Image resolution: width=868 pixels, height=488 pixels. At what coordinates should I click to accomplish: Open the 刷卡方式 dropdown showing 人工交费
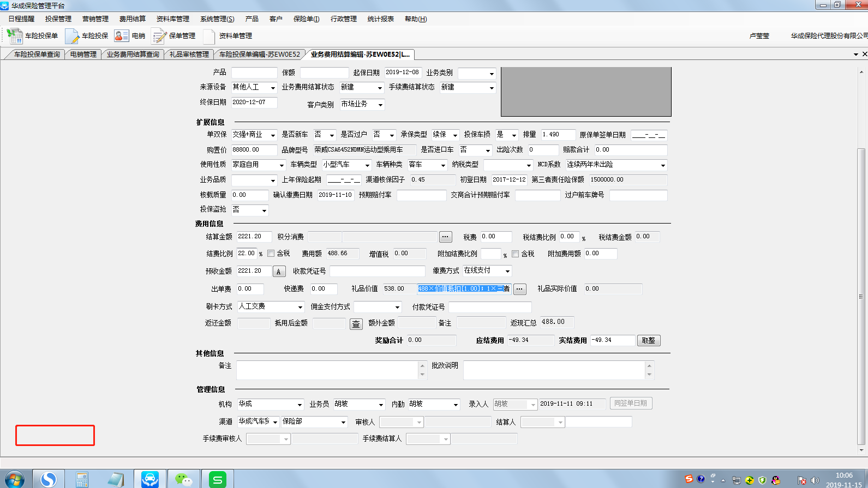[300, 307]
